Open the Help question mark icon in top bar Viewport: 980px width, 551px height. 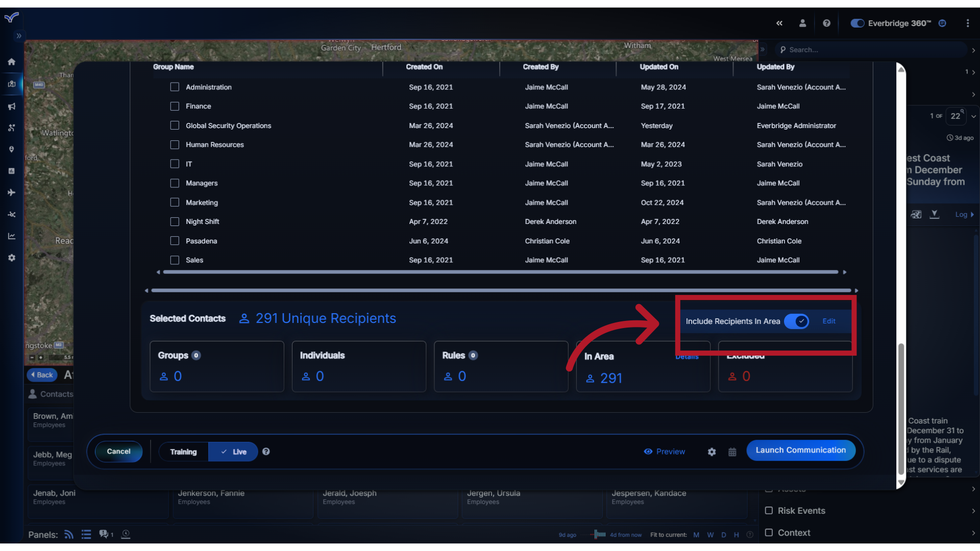826,23
